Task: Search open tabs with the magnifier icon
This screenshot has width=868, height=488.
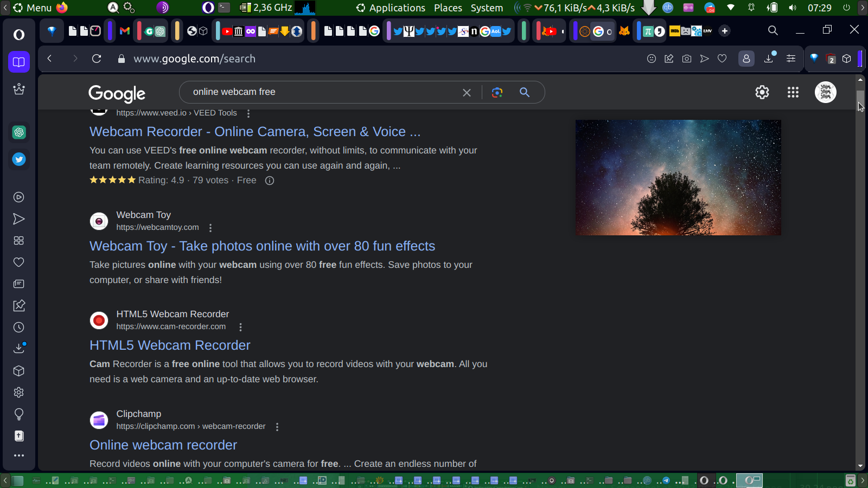Action: pyautogui.click(x=773, y=31)
